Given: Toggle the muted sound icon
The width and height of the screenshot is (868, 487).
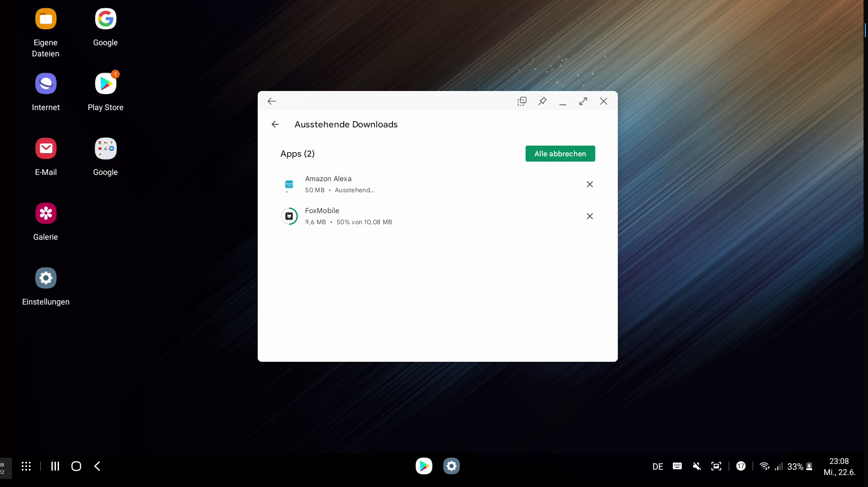Looking at the screenshot, I should 697,466.
